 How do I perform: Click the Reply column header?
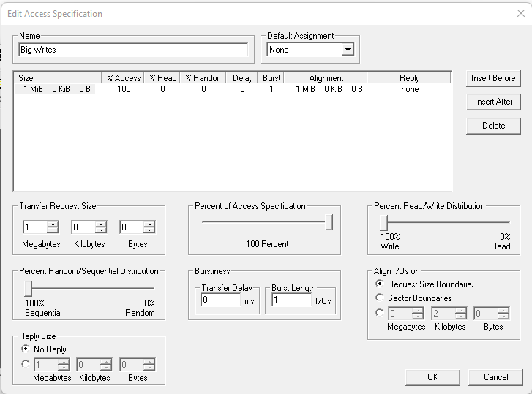(x=409, y=78)
